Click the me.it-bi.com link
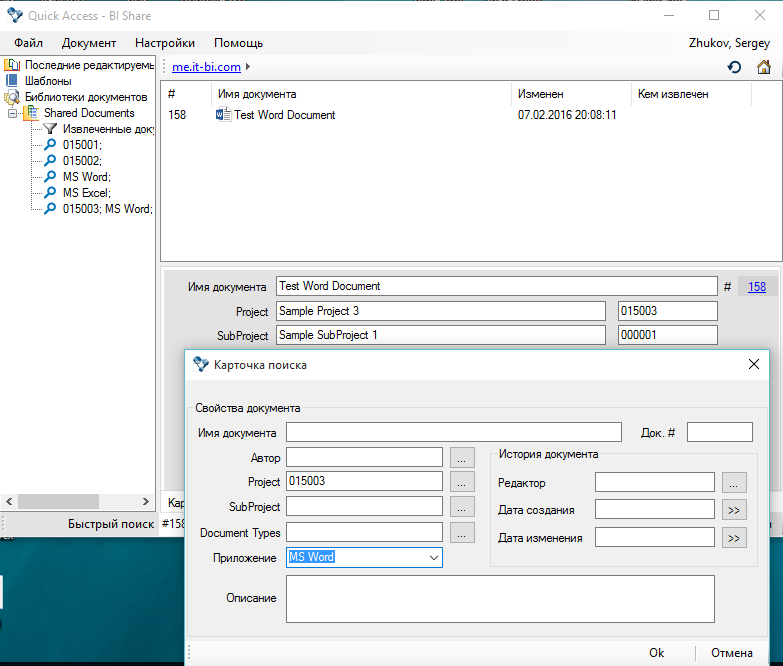 click(206, 67)
